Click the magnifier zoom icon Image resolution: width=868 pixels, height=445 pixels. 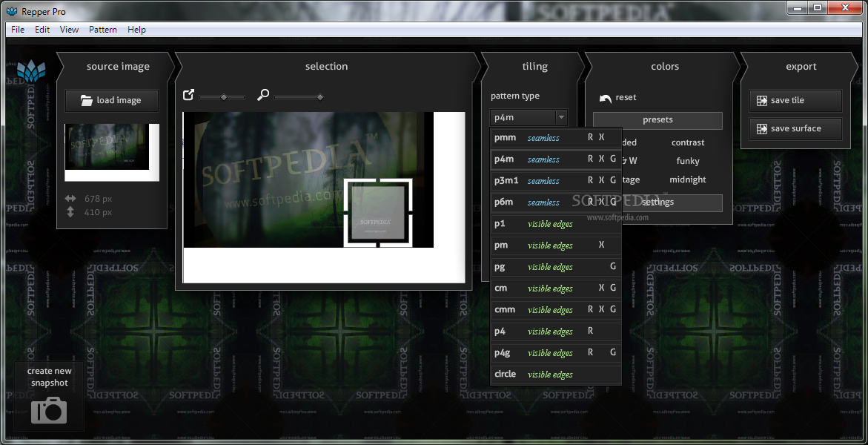click(263, 96)
